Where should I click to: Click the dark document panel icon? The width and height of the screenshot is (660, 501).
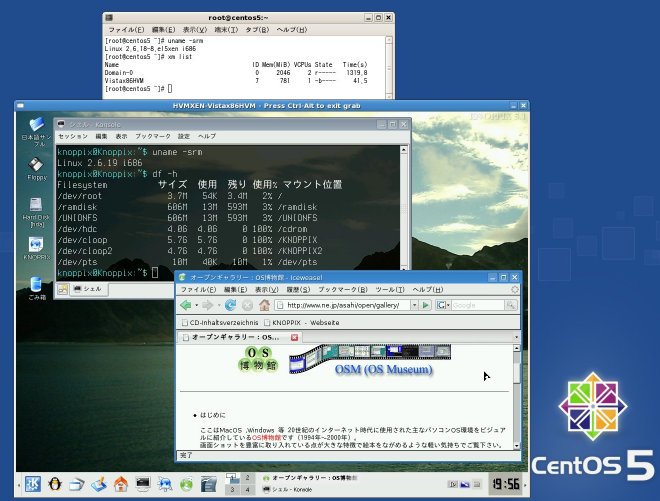(208, 484)
